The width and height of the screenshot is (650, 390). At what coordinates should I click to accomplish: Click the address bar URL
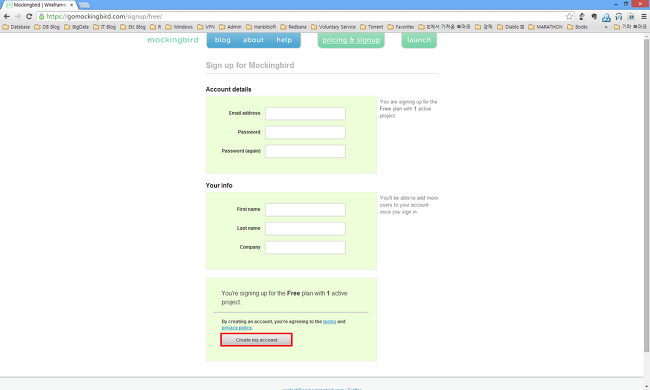[104, 17]
